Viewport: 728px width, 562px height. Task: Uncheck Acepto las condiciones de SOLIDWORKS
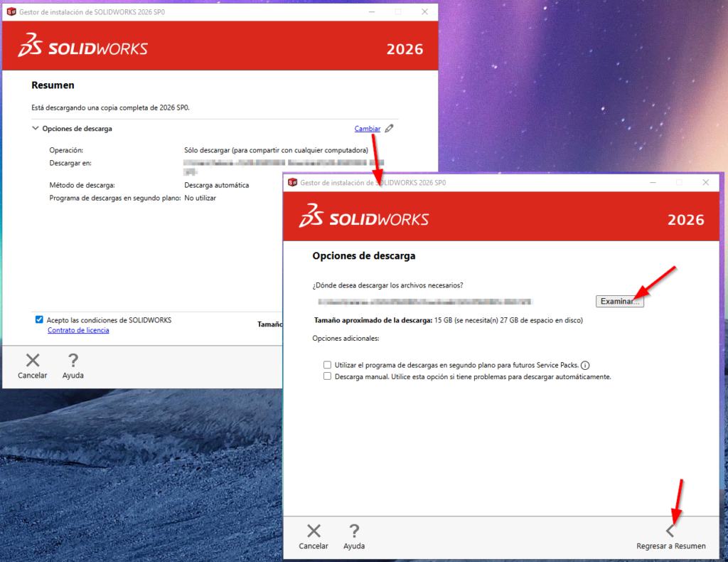38,319
